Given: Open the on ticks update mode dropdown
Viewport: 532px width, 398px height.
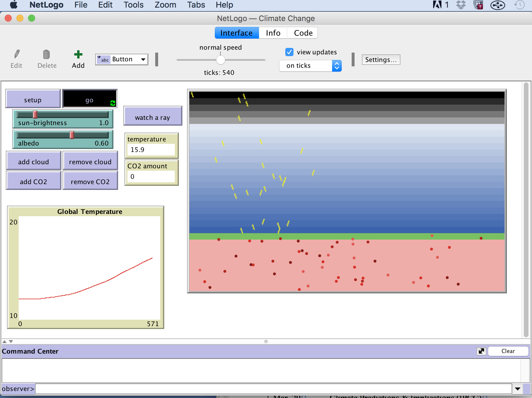Looking at the screenshot, I should 310,66.
